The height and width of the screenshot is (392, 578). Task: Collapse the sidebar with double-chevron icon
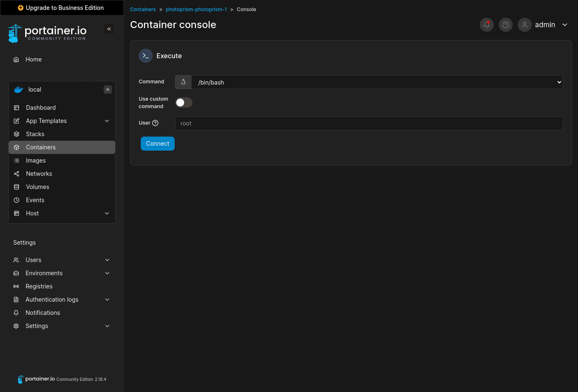point(109,29)
